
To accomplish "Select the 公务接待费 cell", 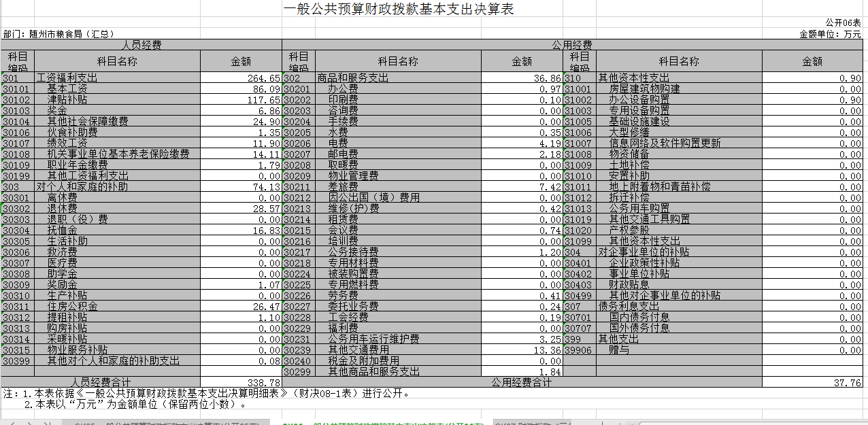I will point(353,252).
